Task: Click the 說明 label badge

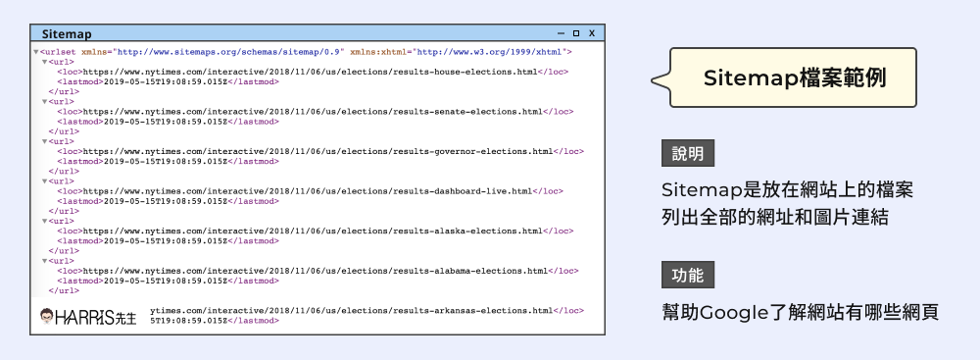Action: [688, 153]
